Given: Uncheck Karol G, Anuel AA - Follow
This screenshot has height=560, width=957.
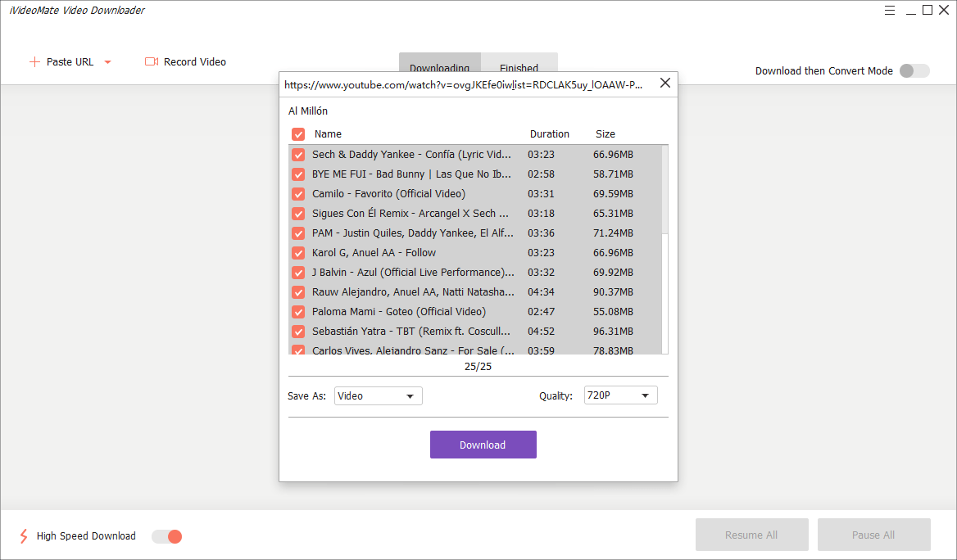Looking at the screenshot, I should 299,253.
